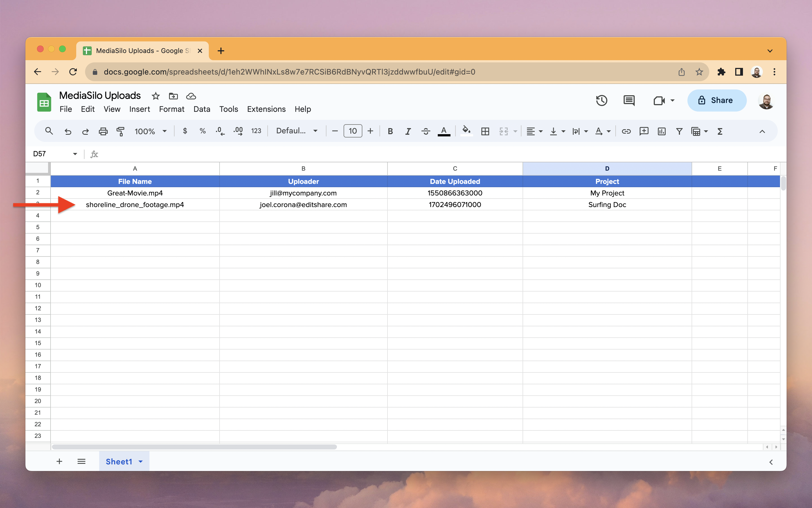Bookmark this page with the star
Image resolution: width=812 pixels, height=508 pixels.
pyautogui.click(x=699, y=72)
